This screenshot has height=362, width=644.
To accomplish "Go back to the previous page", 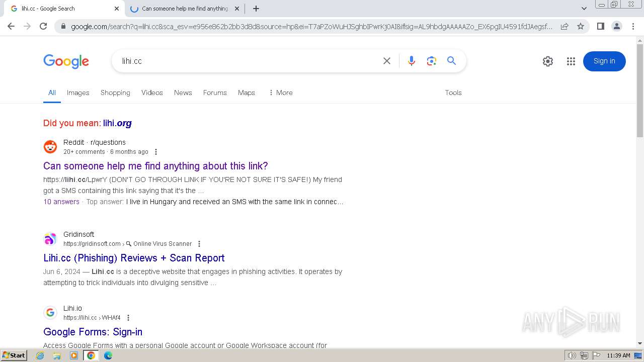I will [x=11, y=26].
